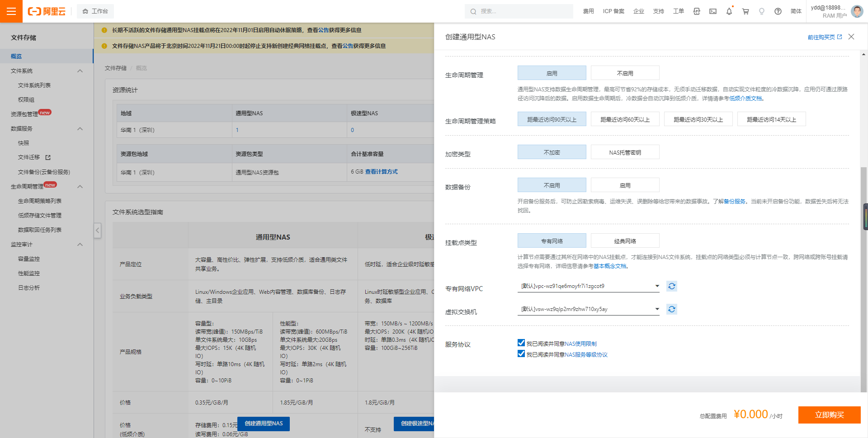868x438 pixels.
Task: Open the 费用 top menu
Action: pos(588,11)
